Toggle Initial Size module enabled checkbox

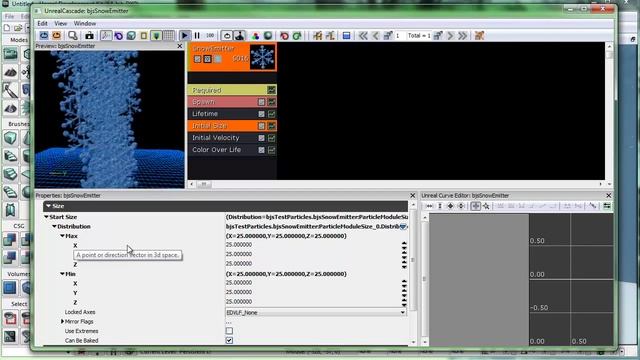click(261, 126)
